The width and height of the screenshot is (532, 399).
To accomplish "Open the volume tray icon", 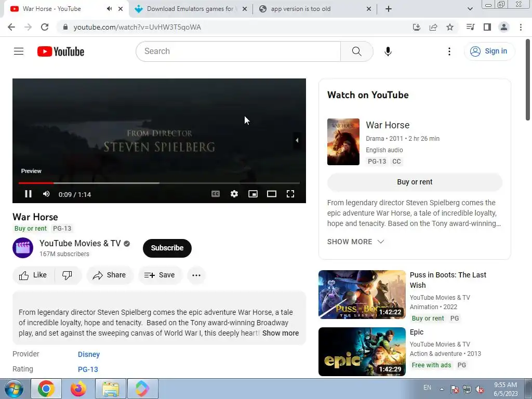I will click(480, 389).
